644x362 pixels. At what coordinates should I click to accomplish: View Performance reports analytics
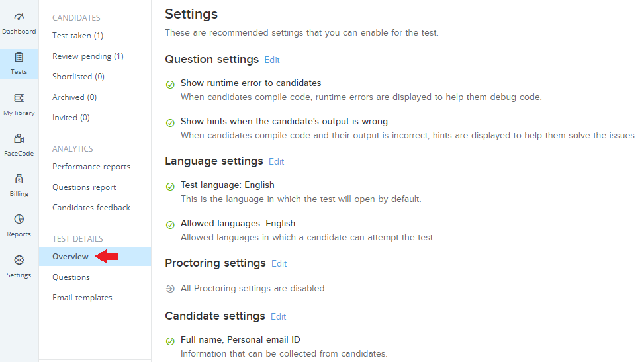[91, 167]
